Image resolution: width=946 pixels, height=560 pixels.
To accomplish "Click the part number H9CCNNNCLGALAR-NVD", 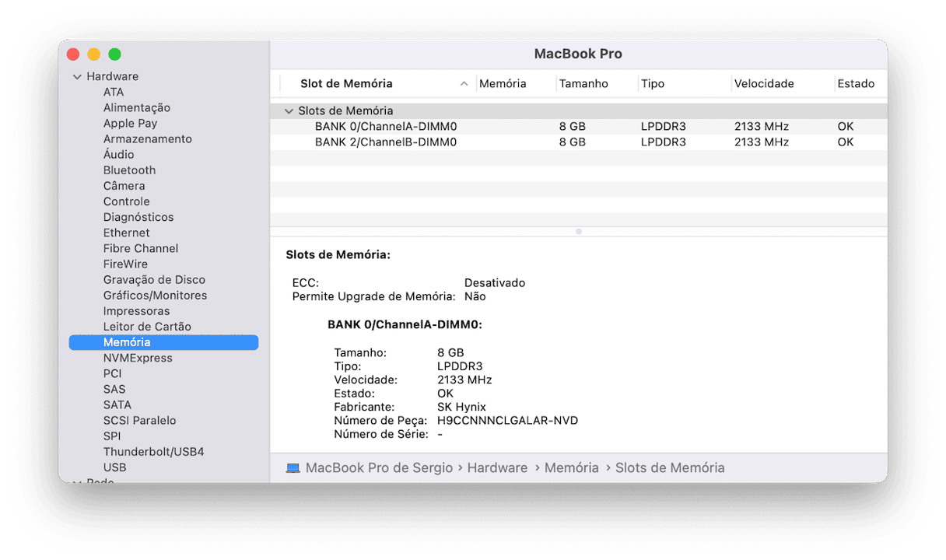I will tap(508, 421).
